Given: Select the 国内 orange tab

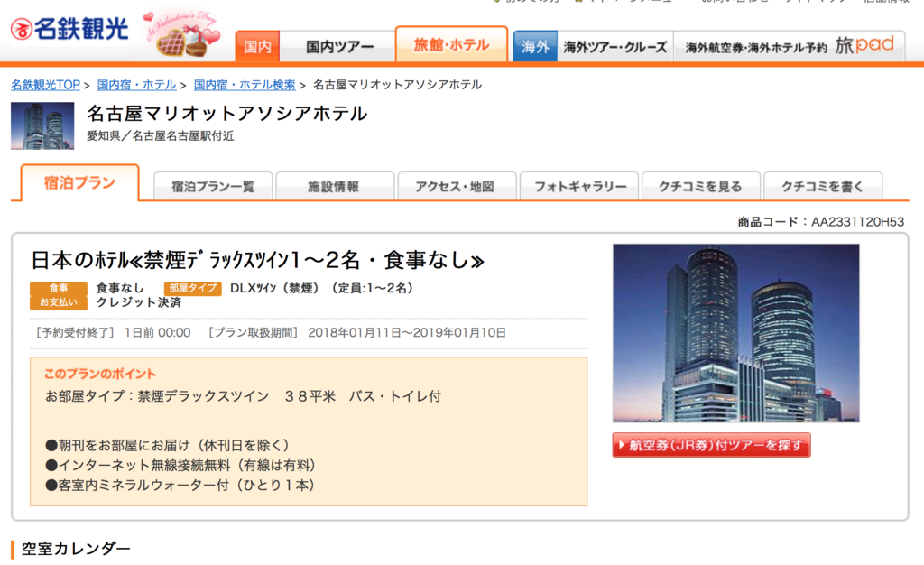Looking at the screenshot, I should click(x=257, y=47).
